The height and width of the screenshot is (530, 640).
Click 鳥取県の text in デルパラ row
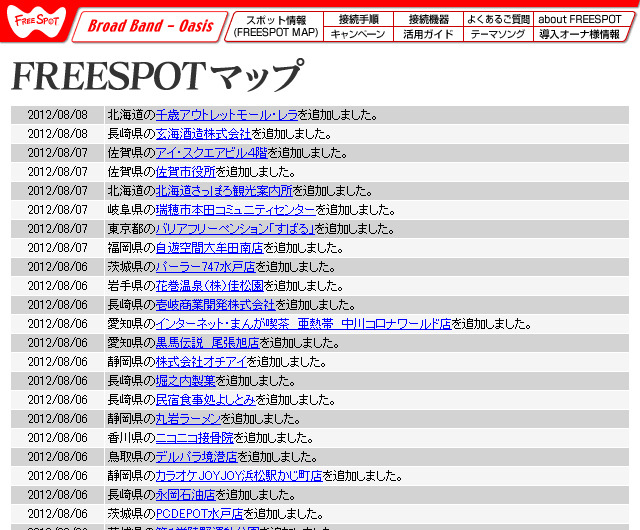(x=131, y=457)
